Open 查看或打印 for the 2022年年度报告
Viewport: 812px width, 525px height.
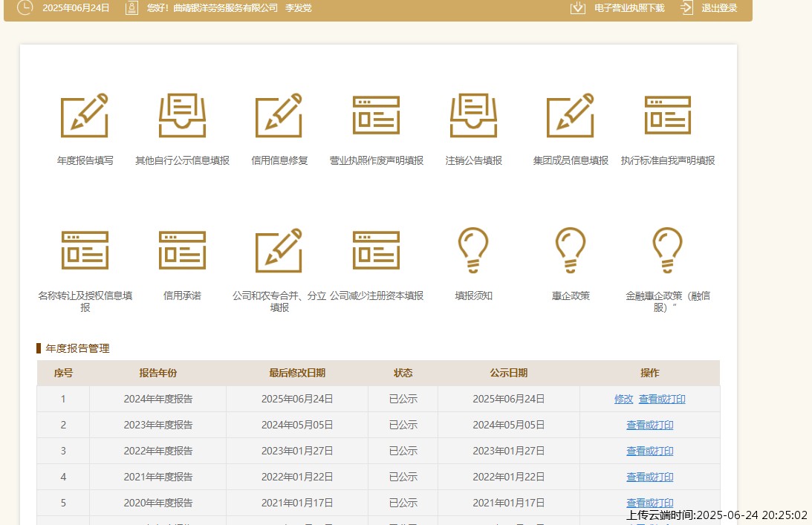(650, 451)
